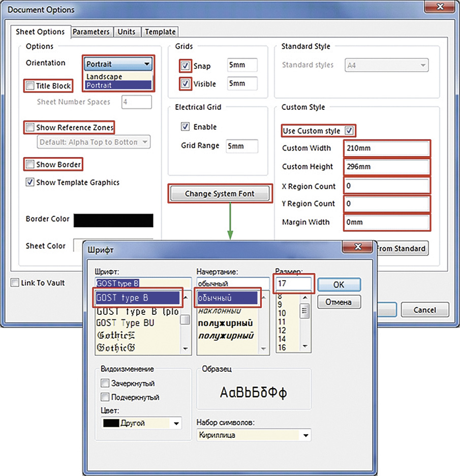
Task: Select GOST type B in font list
Action: pos(137,298)
